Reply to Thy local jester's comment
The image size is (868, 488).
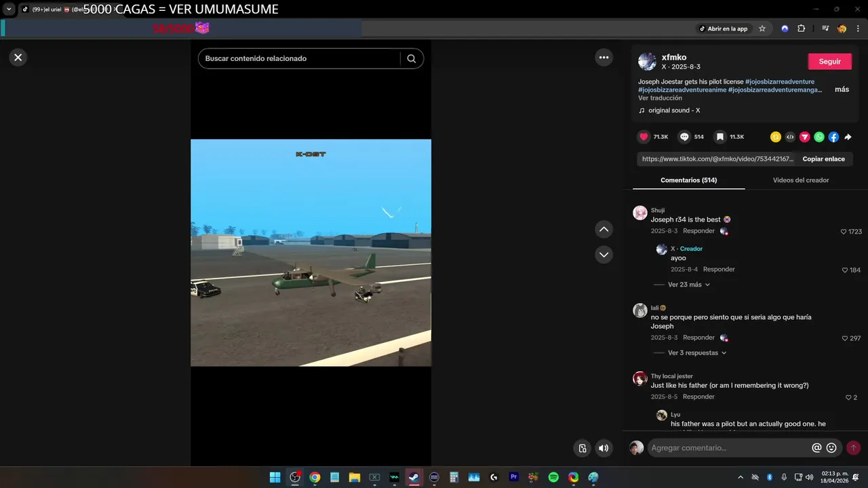(698, 396)
